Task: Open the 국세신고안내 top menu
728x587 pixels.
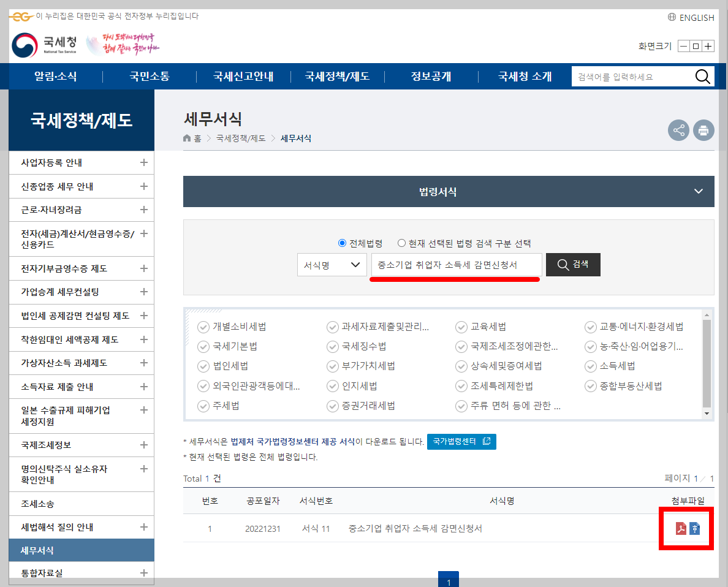Action: pos(243,77)
